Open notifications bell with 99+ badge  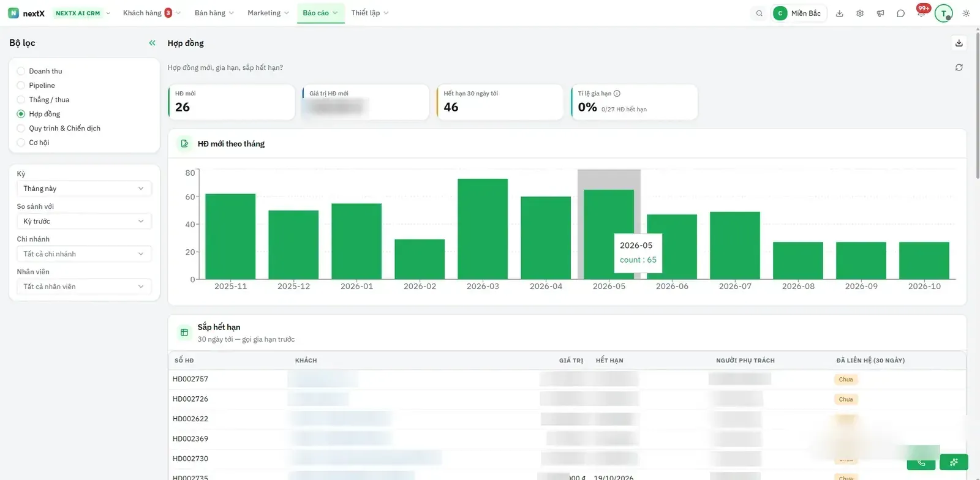click(921, 12)
